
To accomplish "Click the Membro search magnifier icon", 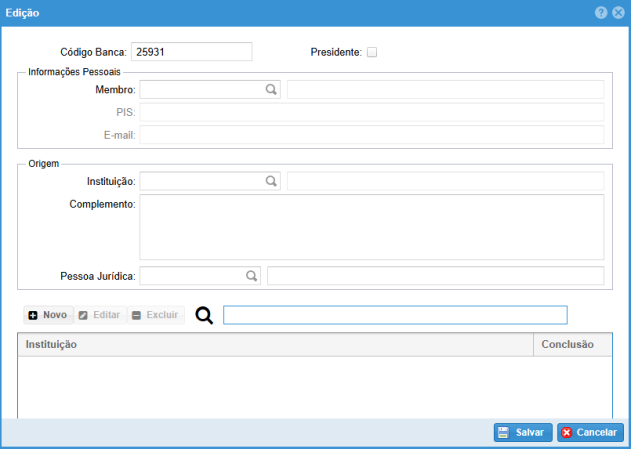I will pos(270,89).
